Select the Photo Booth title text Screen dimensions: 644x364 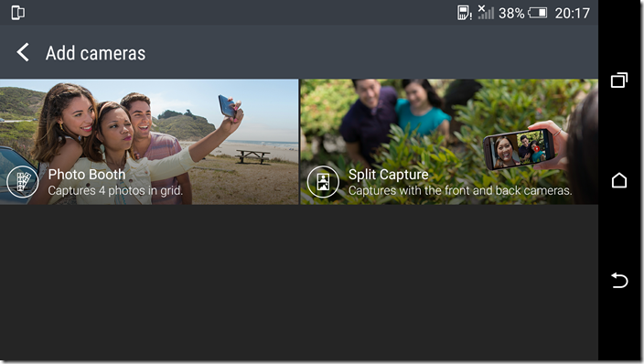point(87,174)
